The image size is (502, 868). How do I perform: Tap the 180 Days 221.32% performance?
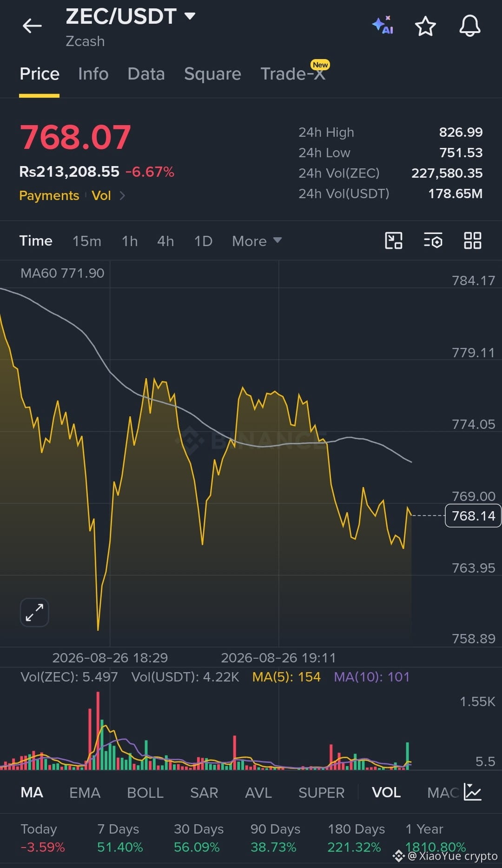pos(356,838)
